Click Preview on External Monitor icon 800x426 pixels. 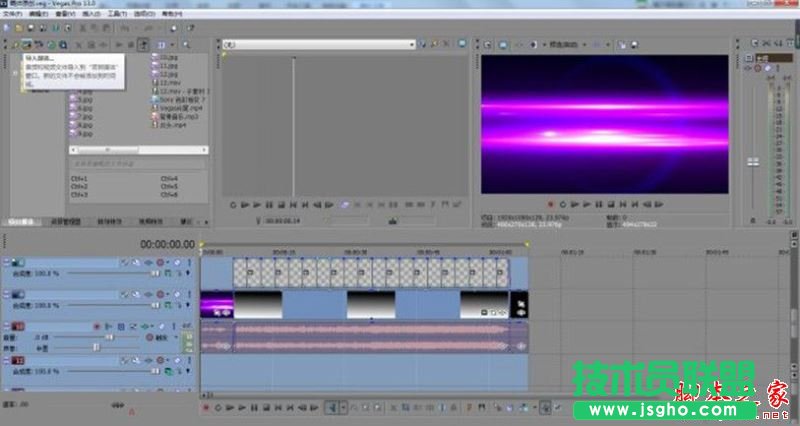(504, 45)
